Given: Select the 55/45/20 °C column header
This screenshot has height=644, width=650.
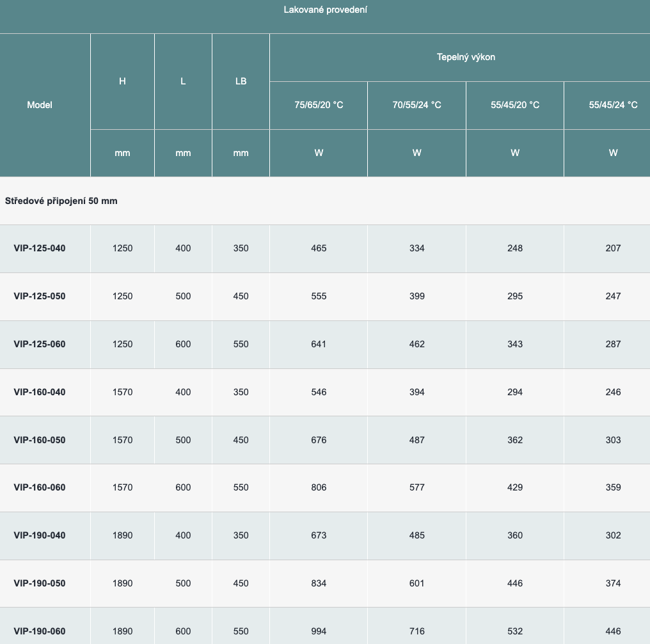Looking at the screenshot, I should (x=515, y=105).
